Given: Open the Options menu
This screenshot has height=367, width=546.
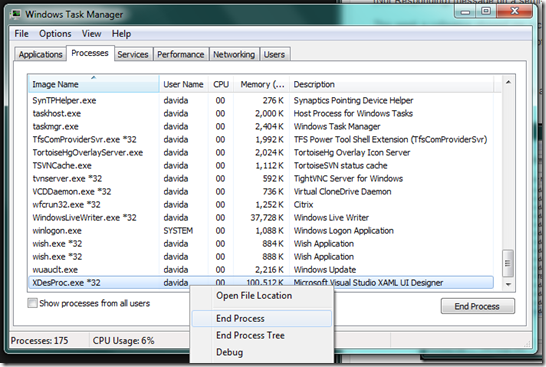Looking at the screenshot, I should 55,34.
